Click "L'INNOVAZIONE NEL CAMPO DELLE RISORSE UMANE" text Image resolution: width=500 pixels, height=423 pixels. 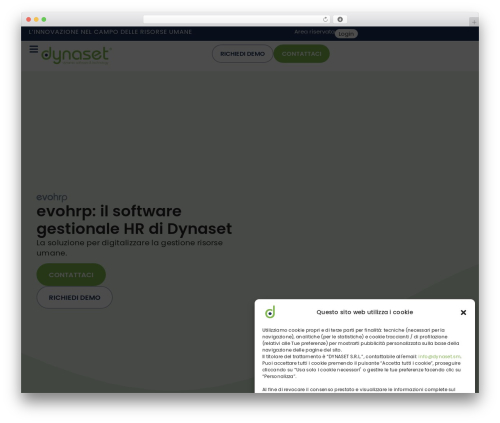coord(110,32)
